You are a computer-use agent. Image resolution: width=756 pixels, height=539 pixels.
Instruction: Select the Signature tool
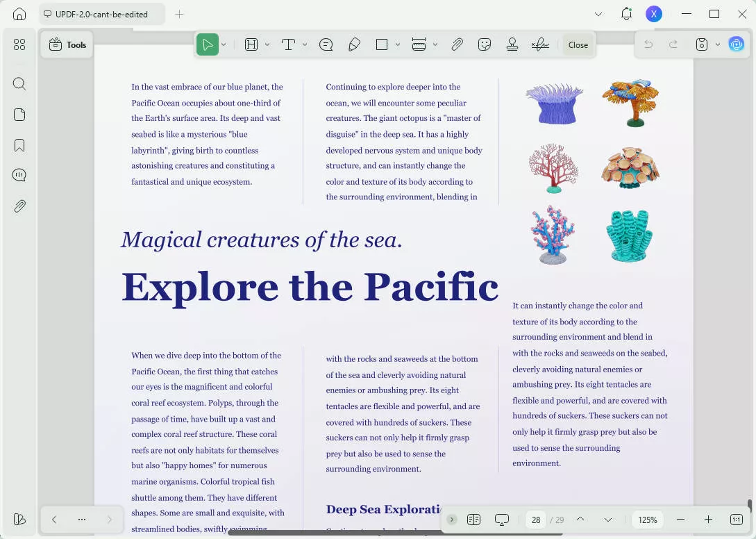coord(540,45)
